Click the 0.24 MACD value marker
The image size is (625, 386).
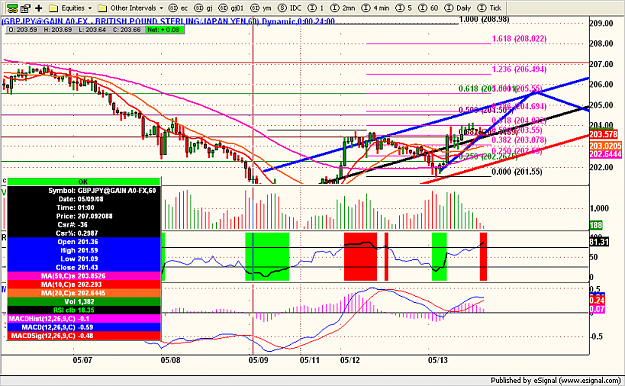(597, 300)
